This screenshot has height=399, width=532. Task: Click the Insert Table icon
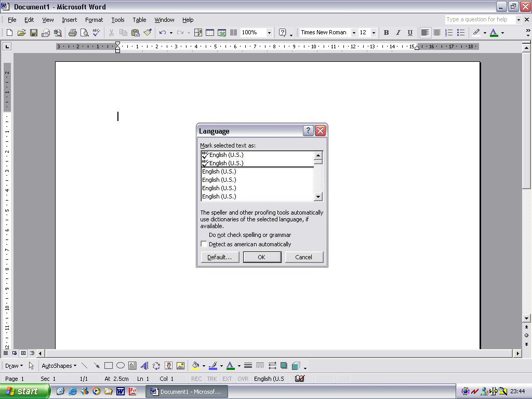pos(210,33)
